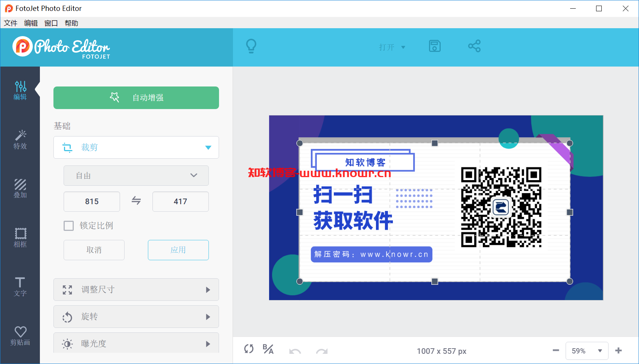Click the left-middle crop edge handle
This screenshot has width=639, height=364.
(300, 212)
